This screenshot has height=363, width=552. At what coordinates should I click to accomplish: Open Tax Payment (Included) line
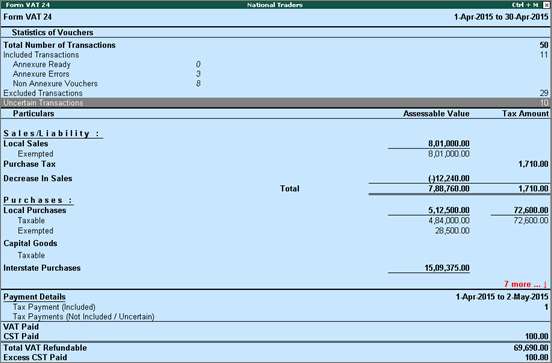[276, 307]
